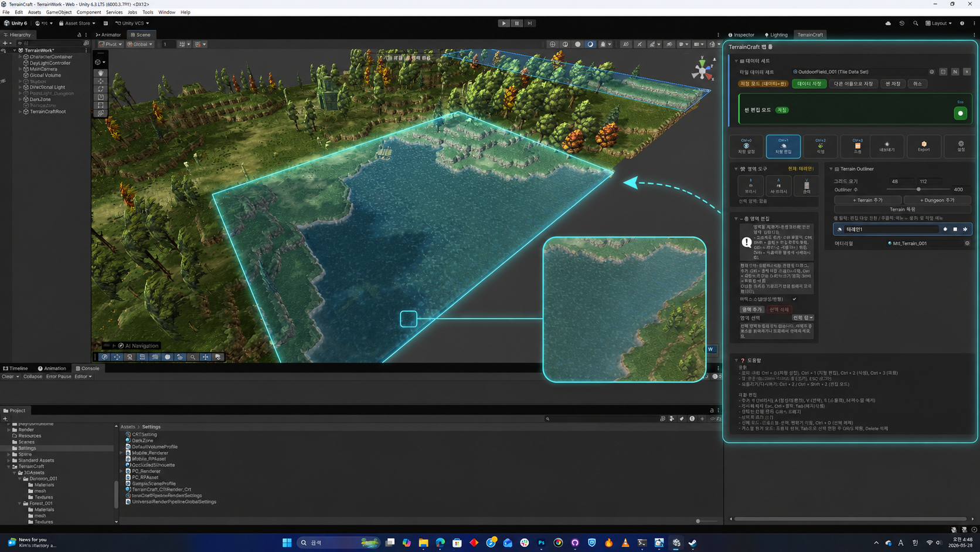Click the Play button

(x=503, y=23)
